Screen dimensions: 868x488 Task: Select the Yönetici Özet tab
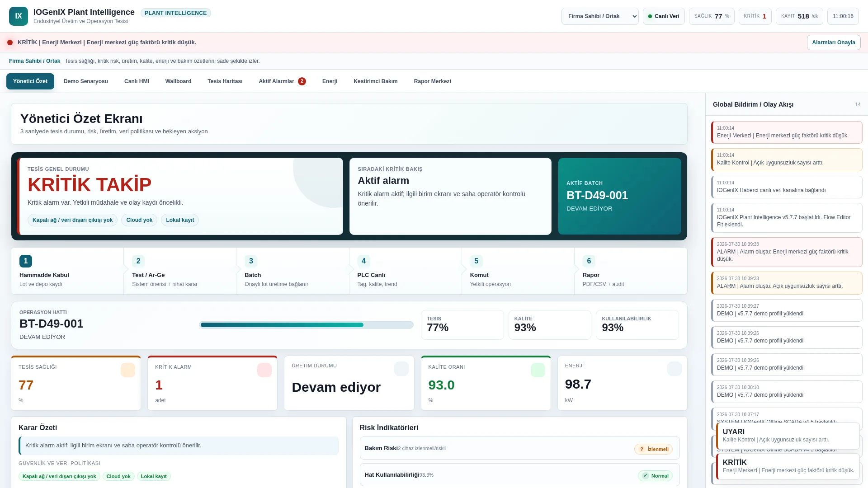click(x=30, y=81)
